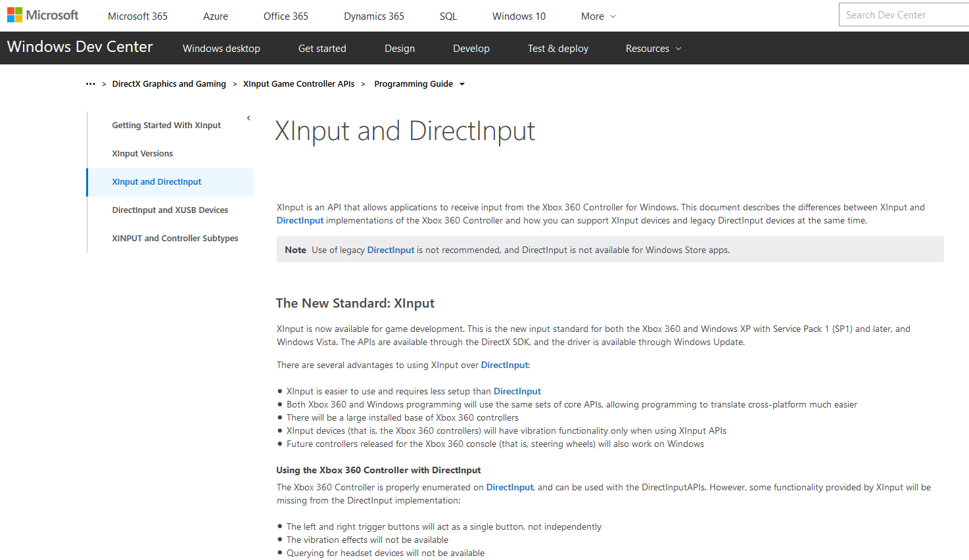Open DirectInput link in 'easier to use' bullet
The image size is (969, 560).
click(x=517, y=392)
